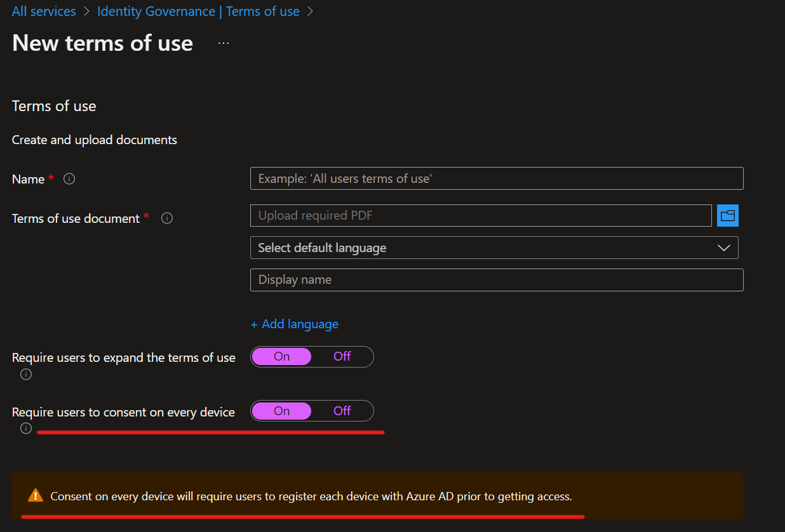
Task: Click the breadcrumb chevron after Terms of use
Action: pos(309,11)
